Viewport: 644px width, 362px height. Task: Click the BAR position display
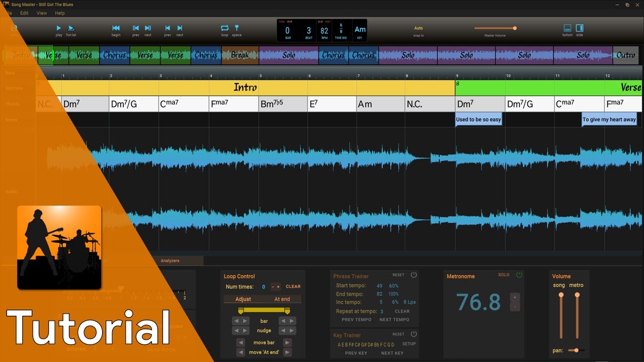tap(288, 31)
